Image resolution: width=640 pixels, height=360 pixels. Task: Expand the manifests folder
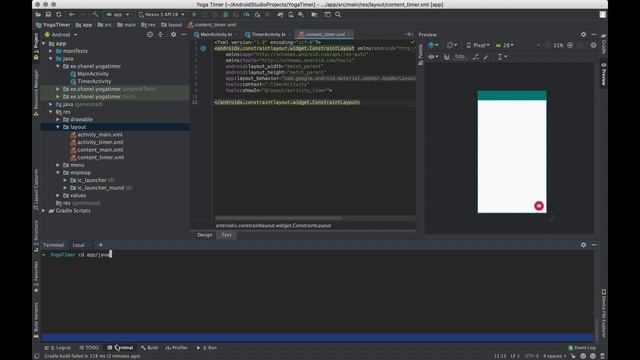click(x=51, y=51)
